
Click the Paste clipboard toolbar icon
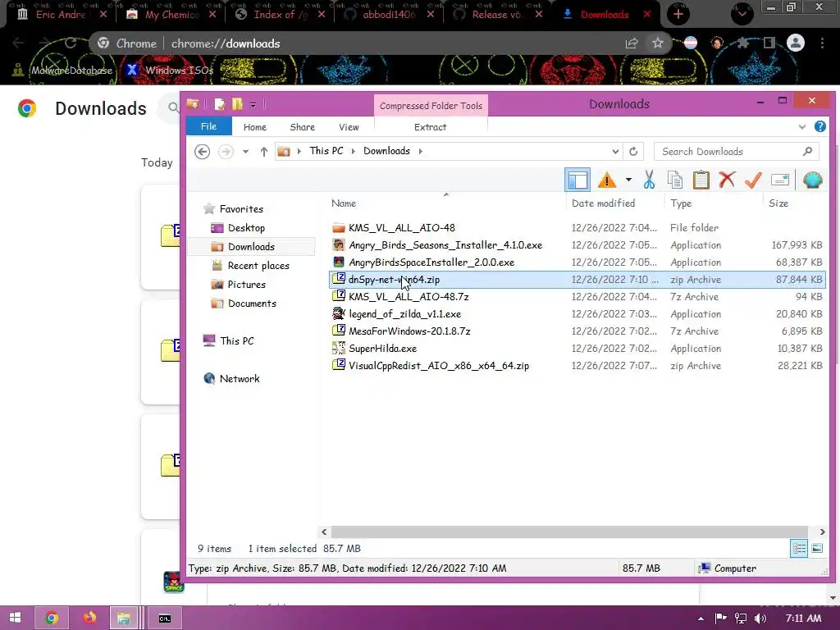point(701,180)
